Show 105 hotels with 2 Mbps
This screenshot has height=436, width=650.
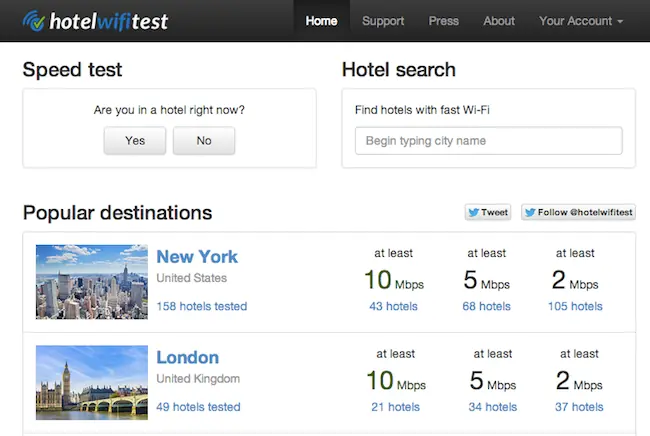(575, 306)
